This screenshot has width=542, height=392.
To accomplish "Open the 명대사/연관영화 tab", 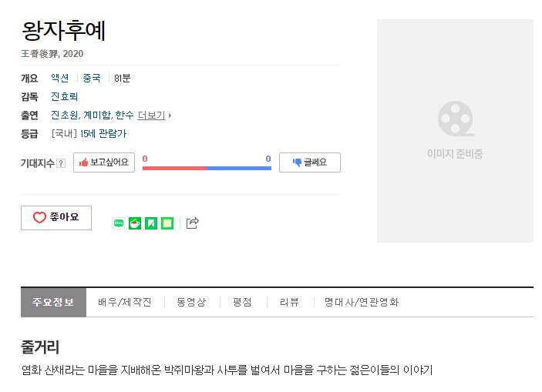I will 362,302.
